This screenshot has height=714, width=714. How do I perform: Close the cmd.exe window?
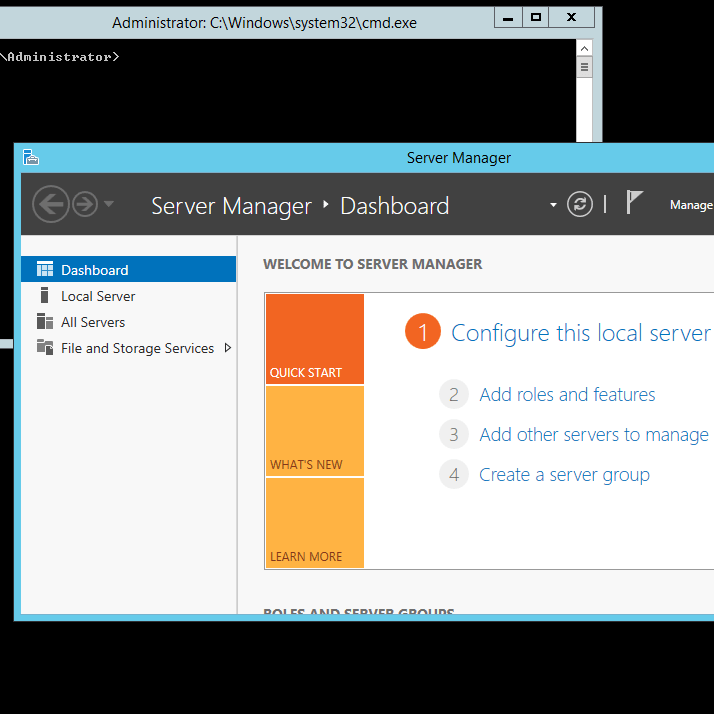pyautogui.click(x=571, y=18)
